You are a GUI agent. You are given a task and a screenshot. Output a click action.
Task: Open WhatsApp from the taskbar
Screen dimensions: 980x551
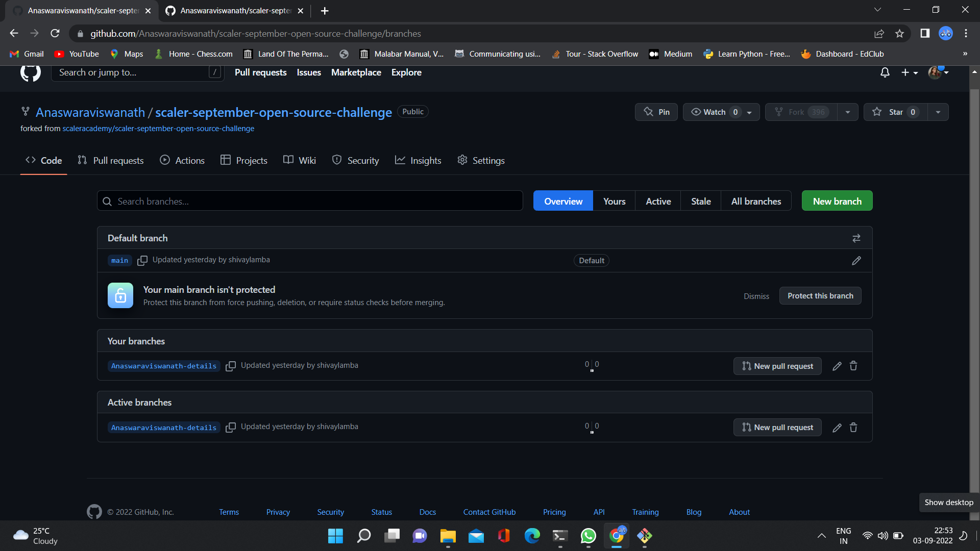[588, 536]
